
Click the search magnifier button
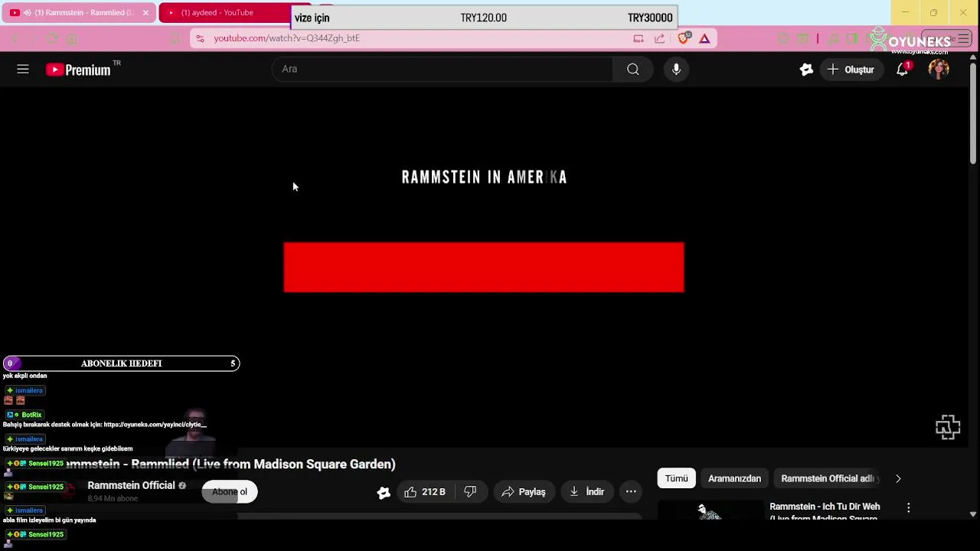coord(632,69)
